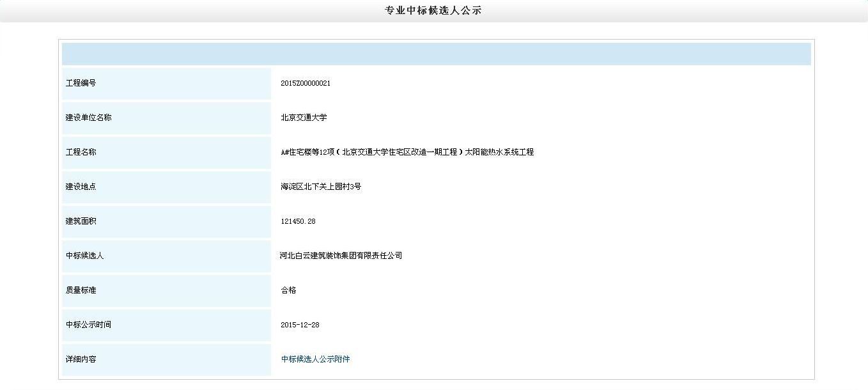The height and width of the screenshot is (390, 868).
Task: Select the 合格 quality value
Action: (288, 290)
